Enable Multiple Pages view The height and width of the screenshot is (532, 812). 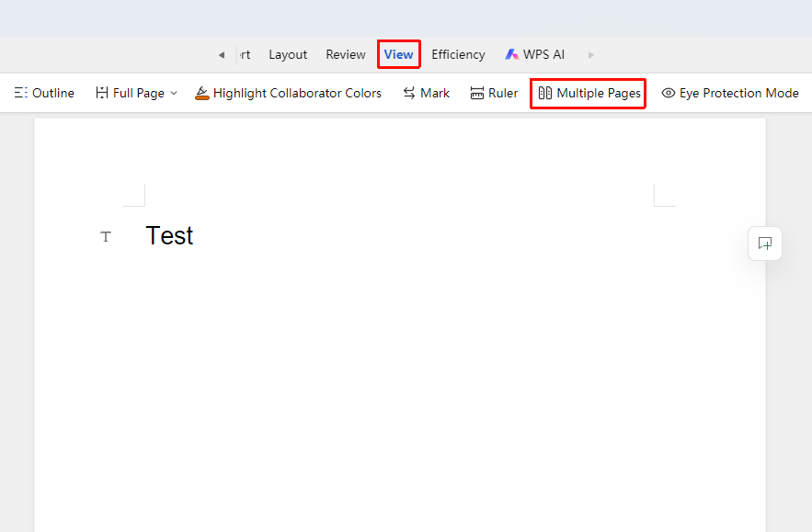(589, 93)
